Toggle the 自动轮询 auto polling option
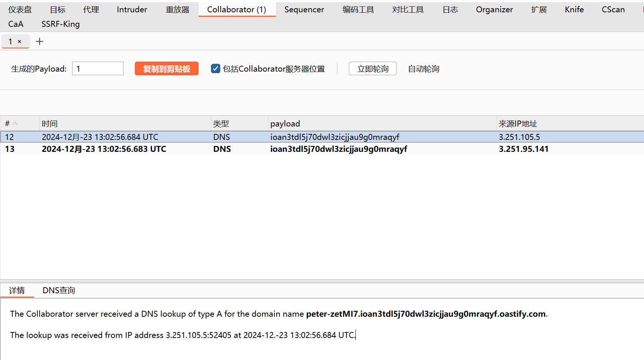Screen dimensions: 644x360 coord(423,69)
